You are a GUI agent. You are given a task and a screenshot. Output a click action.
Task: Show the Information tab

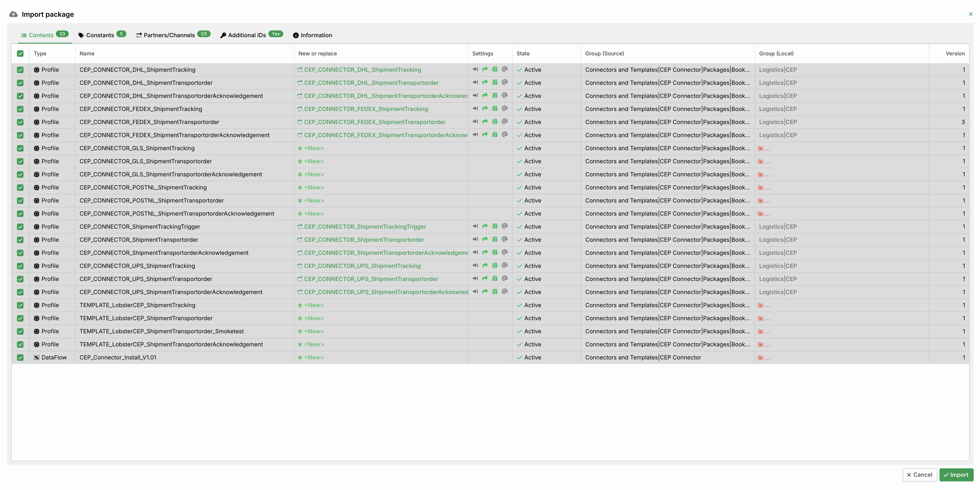click(x=313, y=35)
